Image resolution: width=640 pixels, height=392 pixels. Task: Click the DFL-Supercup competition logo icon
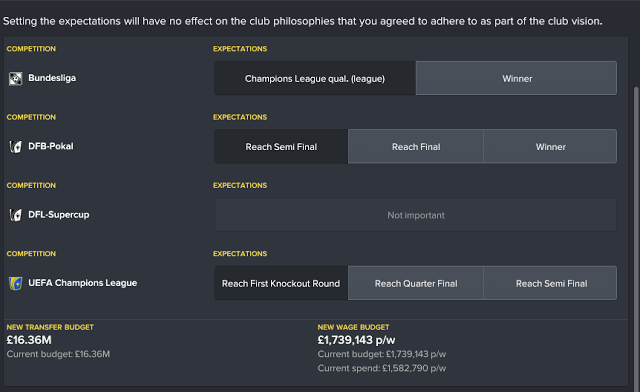click(16, 215)
